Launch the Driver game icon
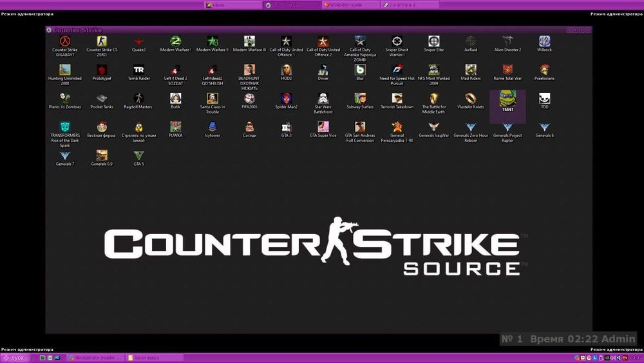Image resolution: width=644 pixels, height=363 pixels. tap(323, 70)
